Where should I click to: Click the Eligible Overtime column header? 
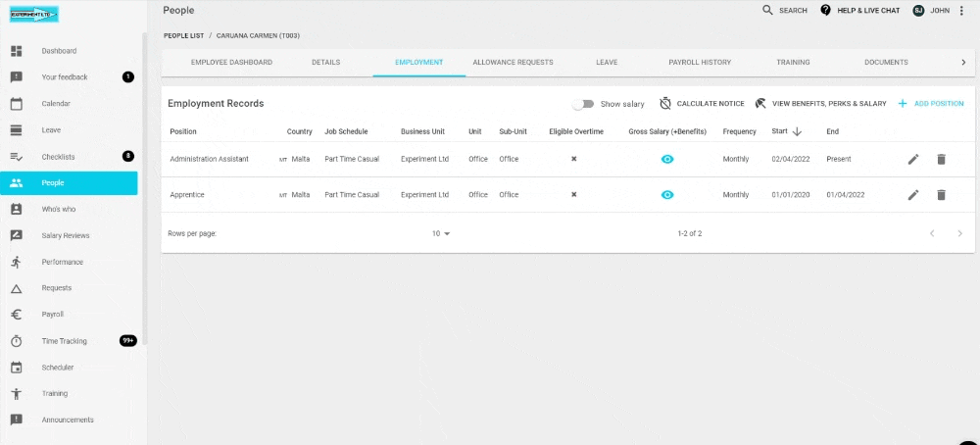tap(576, 132)
